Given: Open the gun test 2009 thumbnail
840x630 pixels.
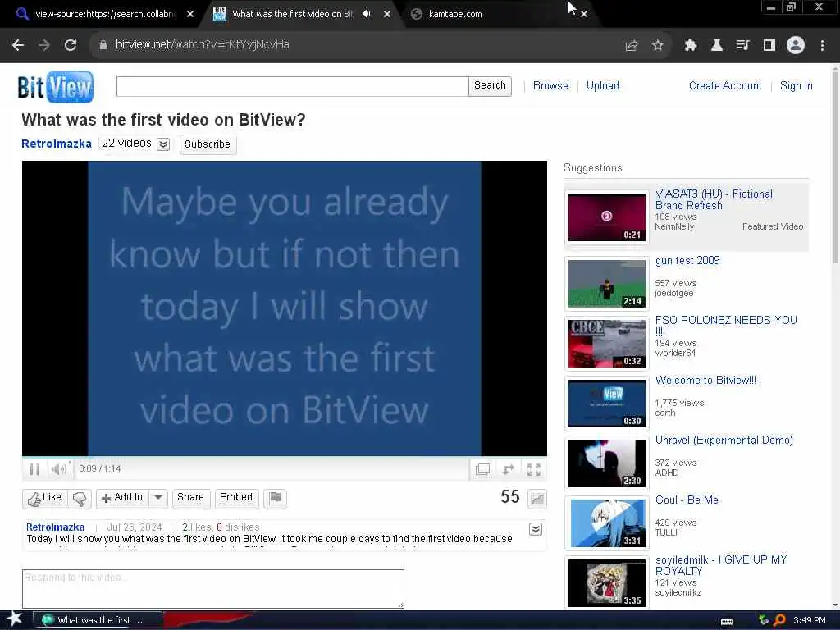Looking at the screenshot, I should point(606,283).
